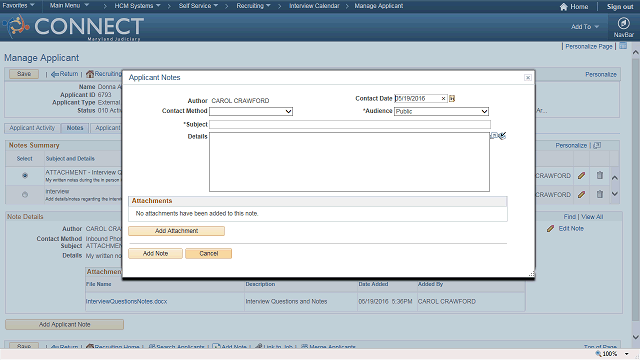Open the Contact Method dropdown

click(x=251, y=111)
